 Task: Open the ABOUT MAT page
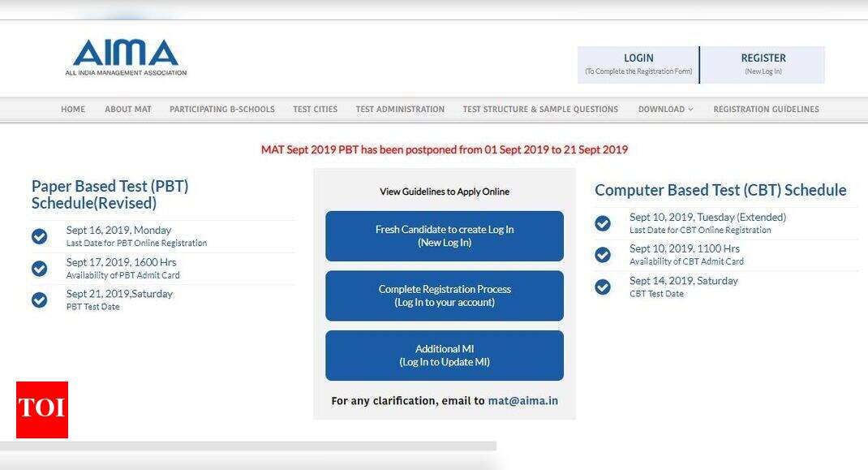coord(127,109)
